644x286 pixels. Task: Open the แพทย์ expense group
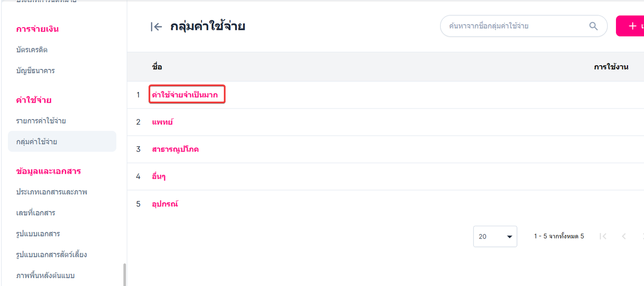coord(162,122)
